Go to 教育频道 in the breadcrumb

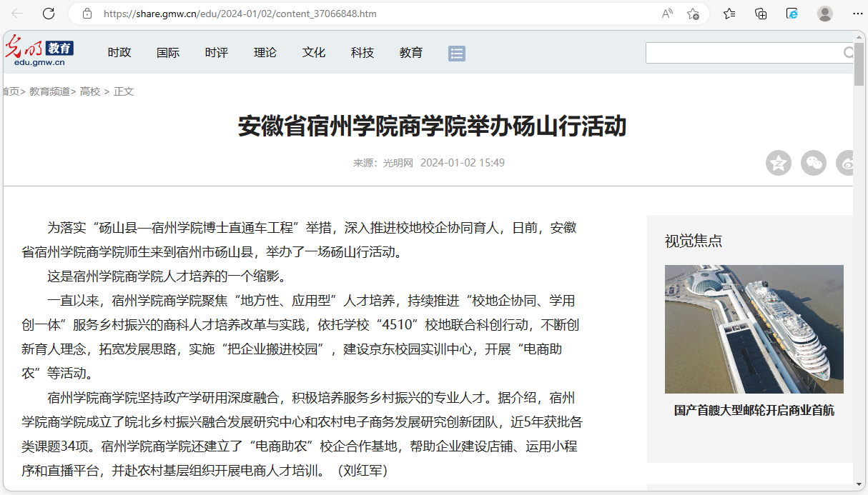click(49, 91)
